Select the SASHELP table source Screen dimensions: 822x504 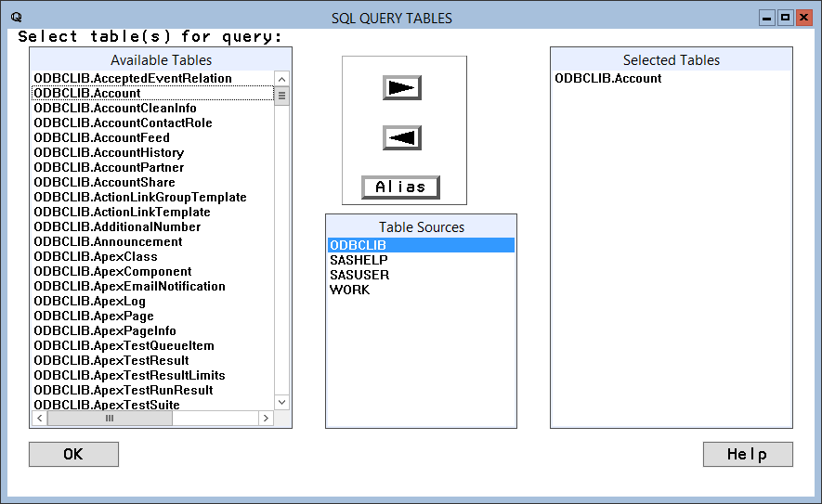[x=359, y=260]
